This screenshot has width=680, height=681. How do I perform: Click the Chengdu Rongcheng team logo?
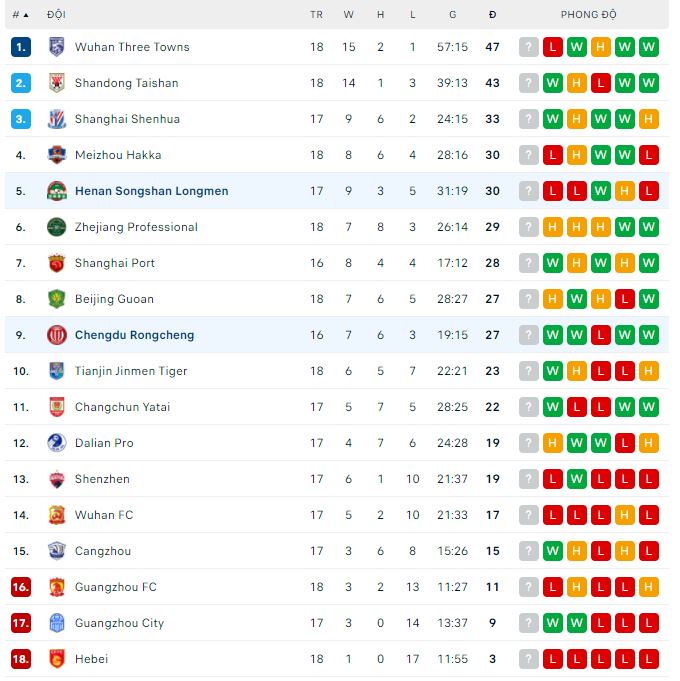(x=57, y=335)
